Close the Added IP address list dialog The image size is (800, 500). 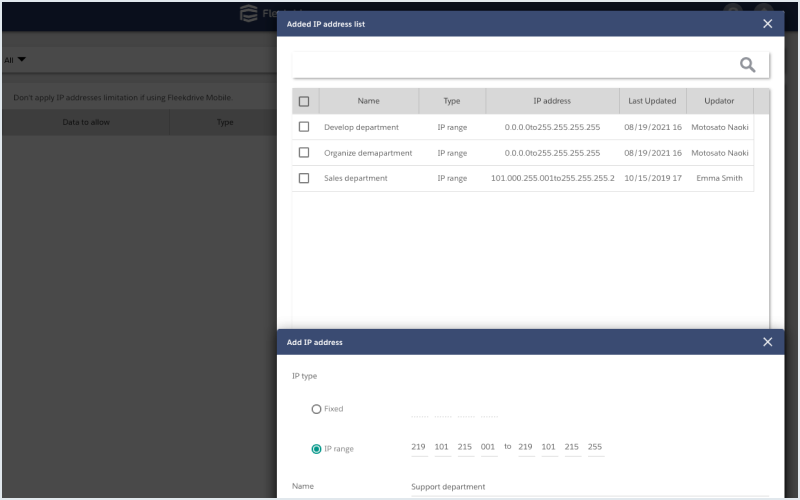(767, 24)
